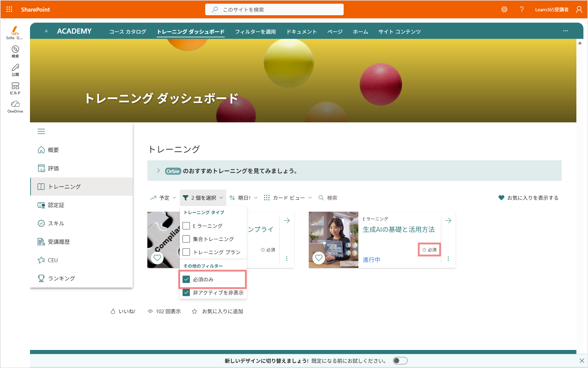
Task: Click the help question mark icon
Action: click(x=522, y=9)
